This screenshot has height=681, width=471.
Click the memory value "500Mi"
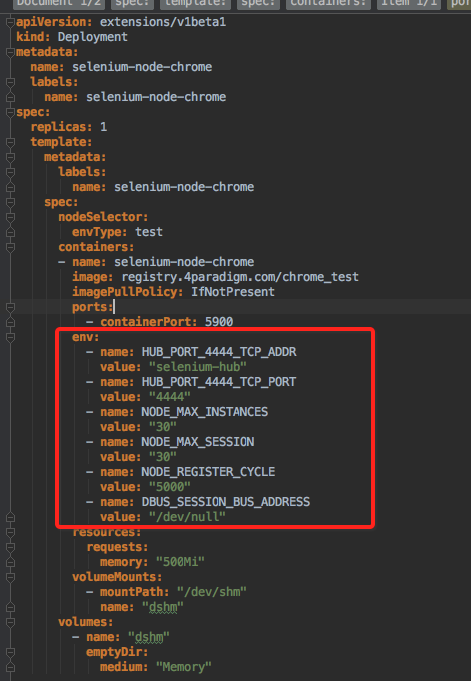(180, 562)
